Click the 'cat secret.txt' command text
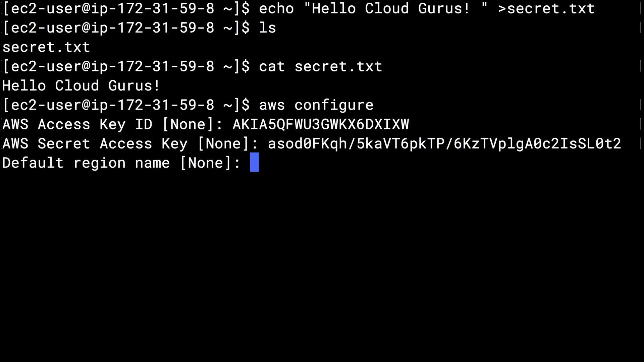The width and height of the screenshot is (644, 362). click(x=320, y=66)
